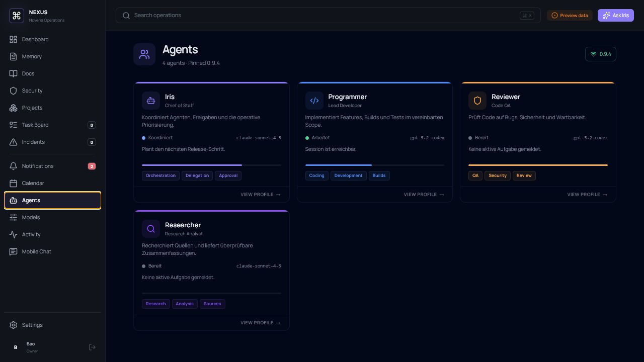Screen dimensions: 644x362
Task: Click the Incidents warning triangle icon
Action: [x=13, y=142]
